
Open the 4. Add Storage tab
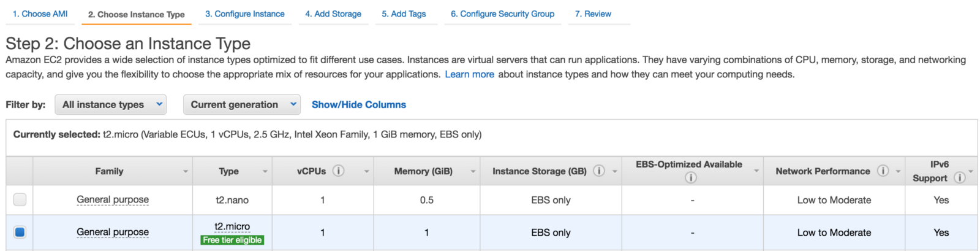pos(333,14)
